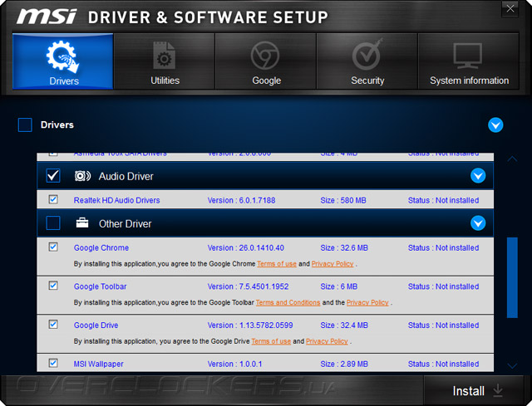Screen dimensions: 532x406
Task: Click the Drivers gear icon
Action: point(62,56)
